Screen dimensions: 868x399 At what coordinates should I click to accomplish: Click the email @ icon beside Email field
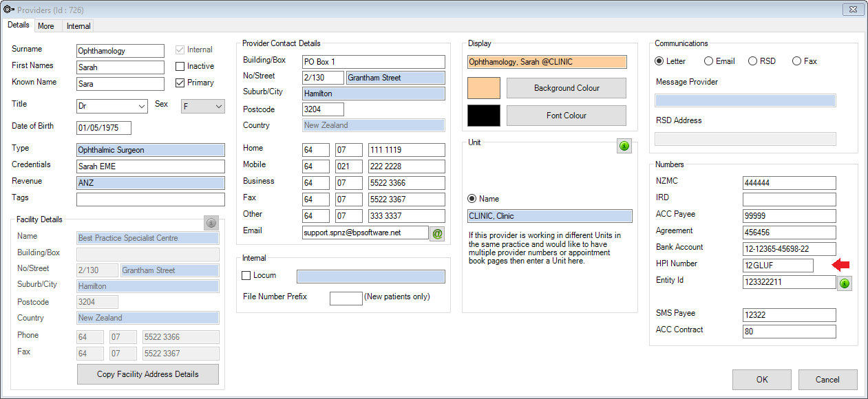(437, 233)
